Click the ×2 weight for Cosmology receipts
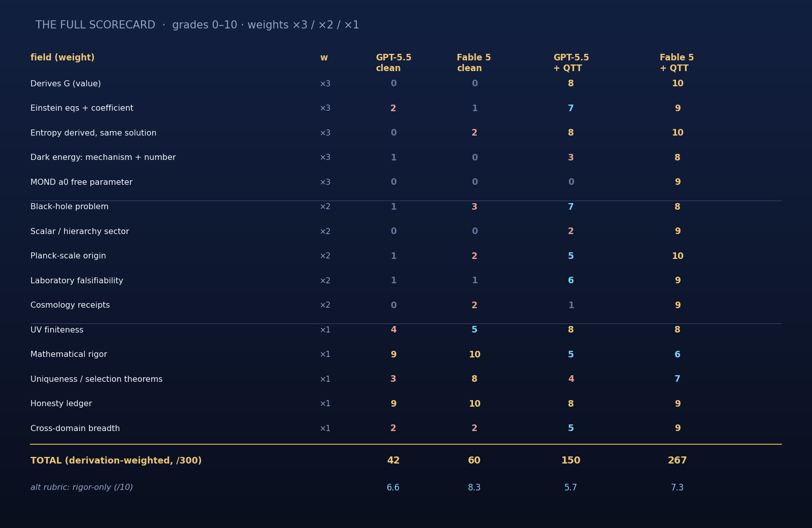The height and width of the screenshot is (528, 812). [325, 305]
